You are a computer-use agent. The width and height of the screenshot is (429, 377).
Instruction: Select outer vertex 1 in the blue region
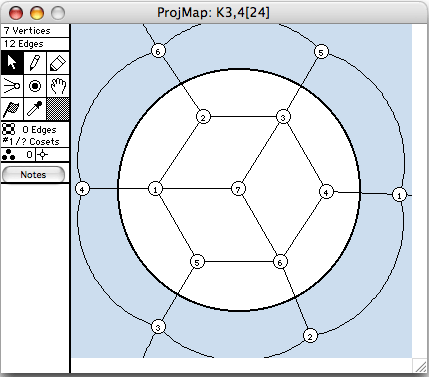399,195
